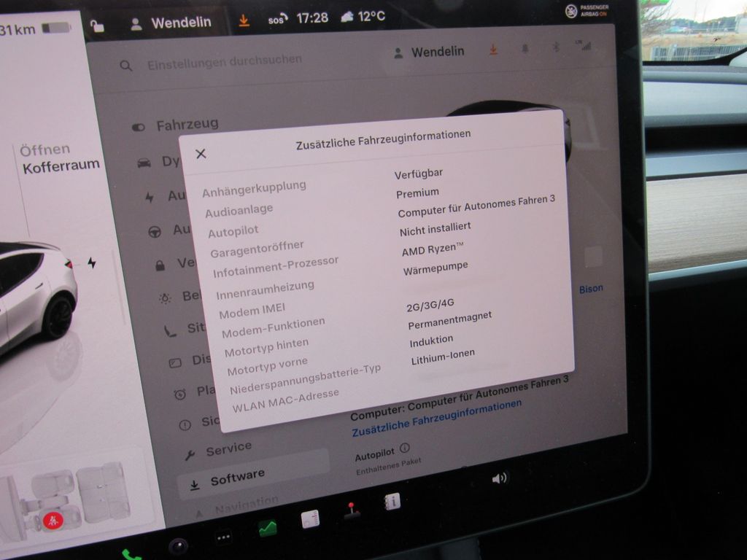This screenshot has width=747, height=560.
Task: Open the all apps launcher with three dots
Action: point(224,537)
